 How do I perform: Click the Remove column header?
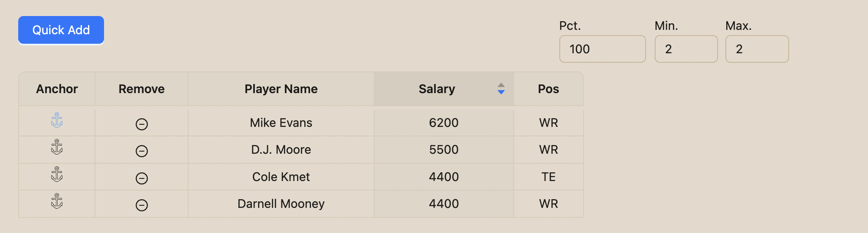pyautogui.click(x=141, y=89)
